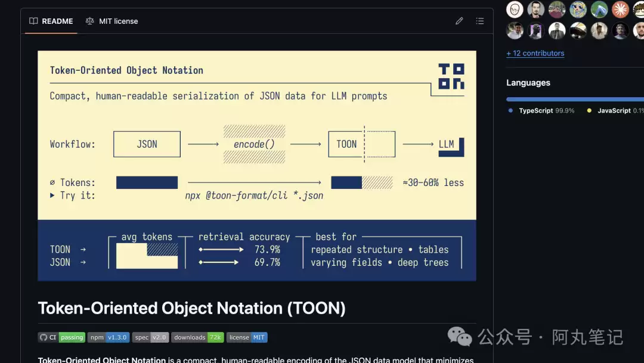Image resolution: width=644 pixels, height=363 pixels.
Task: Open the + 12 contributors link
Action: pyautogui.click(x=535, y=53)
